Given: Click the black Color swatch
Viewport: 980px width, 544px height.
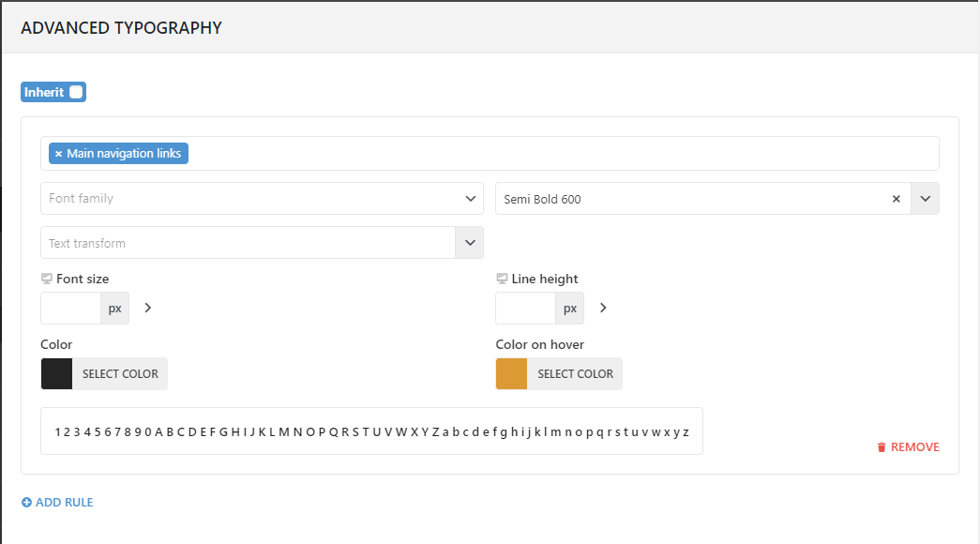Looking at the screenshot, I should click(56, 373).
